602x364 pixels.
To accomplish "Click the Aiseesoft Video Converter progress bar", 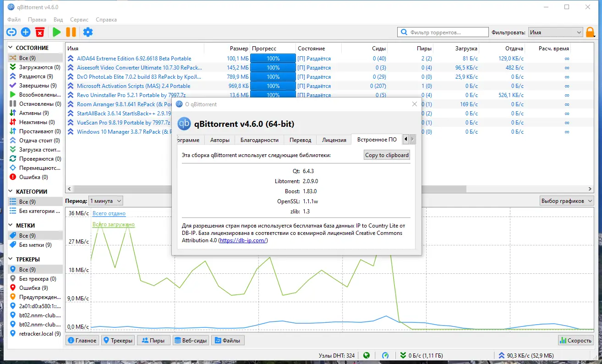I will (x=273, y=68).
